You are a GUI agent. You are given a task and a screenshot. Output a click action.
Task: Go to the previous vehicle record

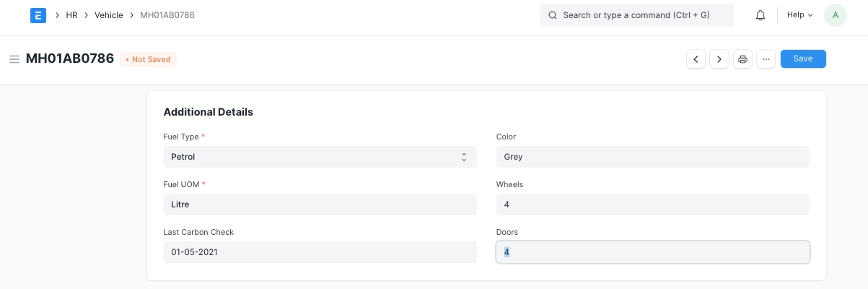696,59
